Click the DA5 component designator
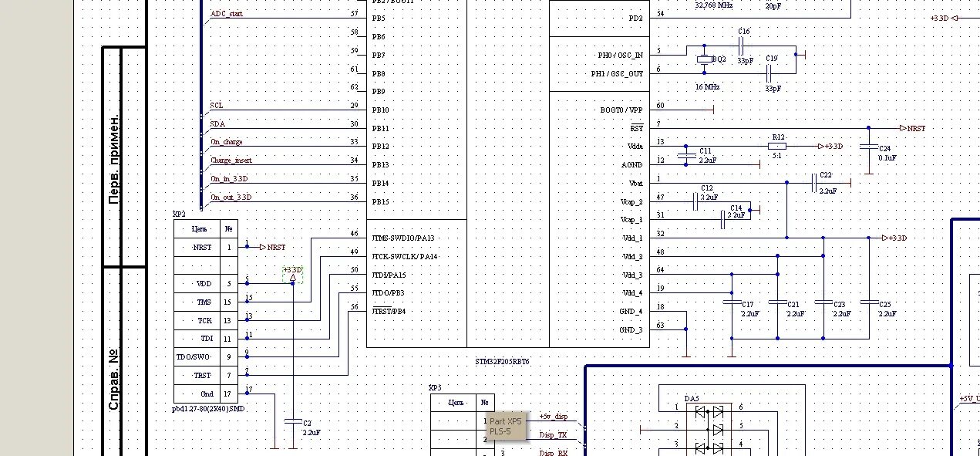Image resolution: width=980 pixels, height=456 pixels. pos(692,398)
